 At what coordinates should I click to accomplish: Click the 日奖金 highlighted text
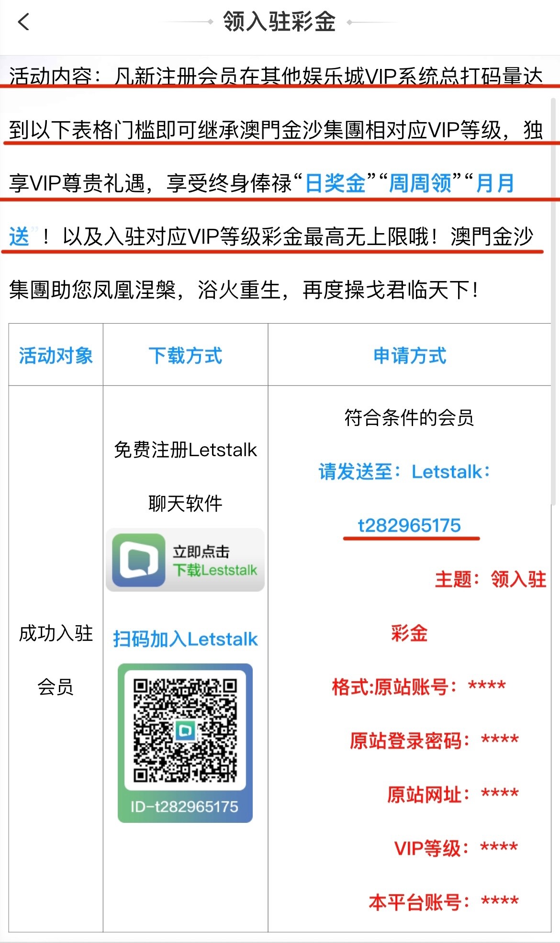coord(336,183)
